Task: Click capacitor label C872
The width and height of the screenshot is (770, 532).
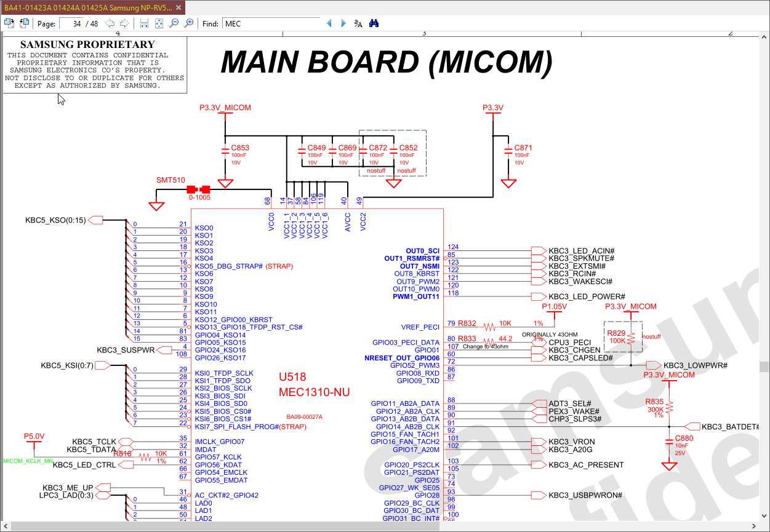Action: (x=378, y=148)
